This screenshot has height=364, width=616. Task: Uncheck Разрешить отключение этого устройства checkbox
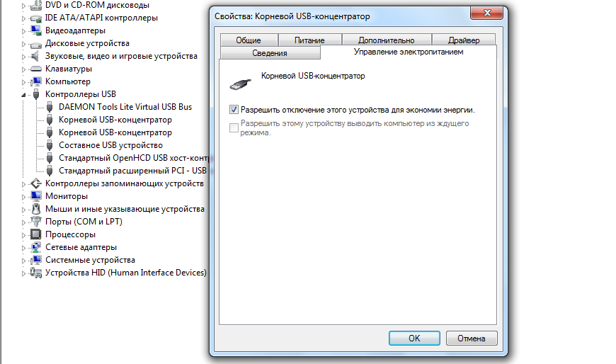click(234, 110)
